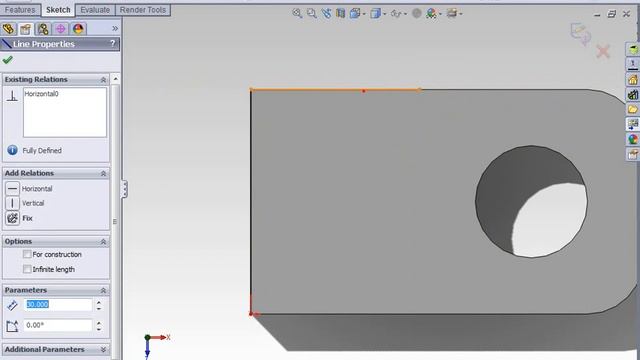Open Design Library task pane tab
Image resolution: width=640 pixels, height=360 pixels.
coord(633,64)
